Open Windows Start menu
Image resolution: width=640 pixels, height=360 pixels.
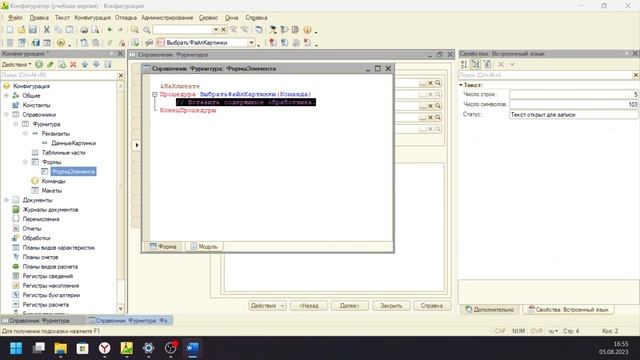pos(16,348)
